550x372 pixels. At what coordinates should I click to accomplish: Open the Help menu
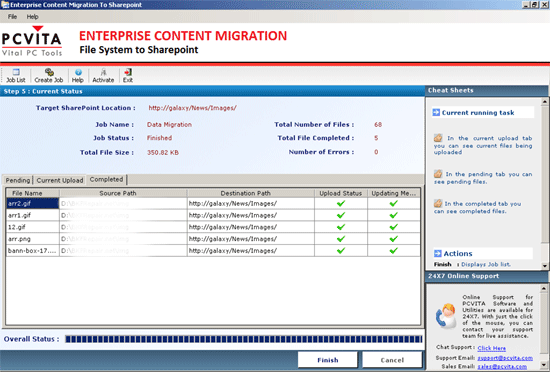tap(33, 16)
